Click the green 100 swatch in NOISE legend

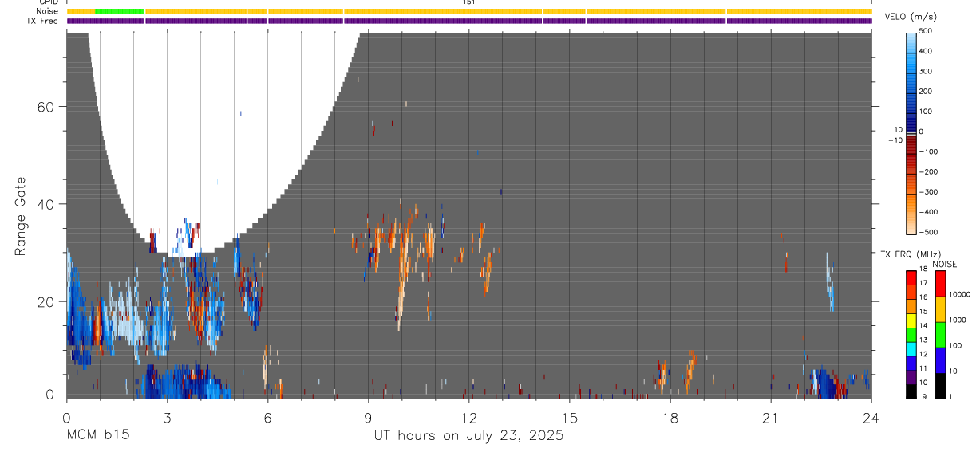pyautogui.click(x=940, y=335)
